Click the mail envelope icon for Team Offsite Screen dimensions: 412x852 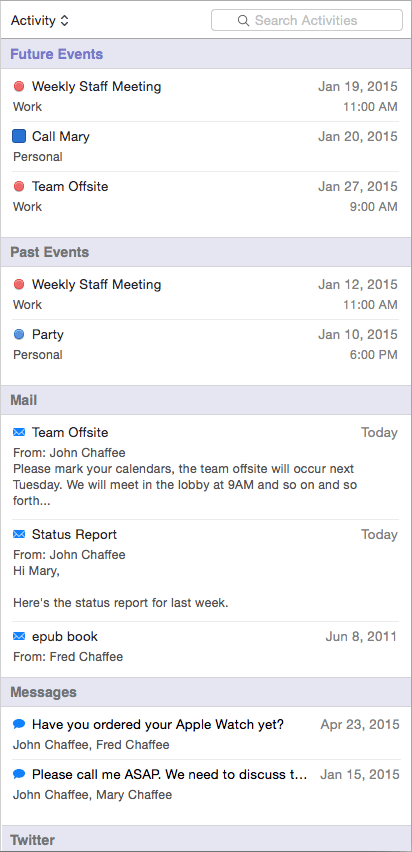click(x=19, y=433)
